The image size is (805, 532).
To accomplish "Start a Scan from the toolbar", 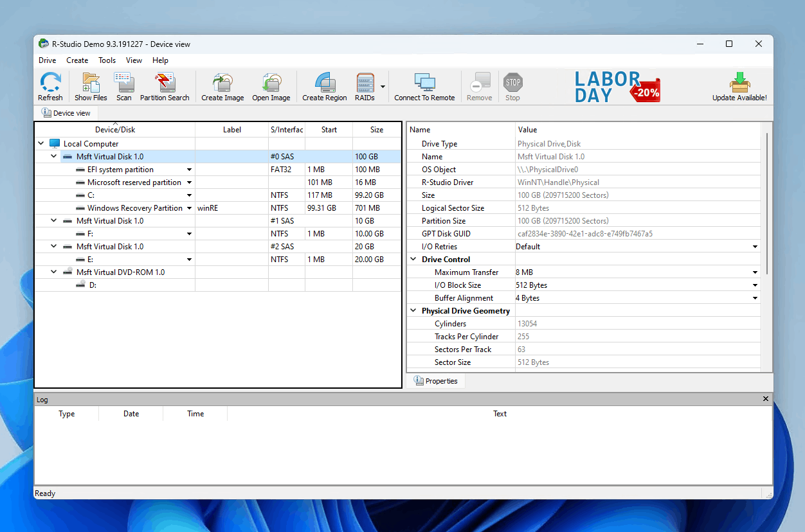I will tap(124, 86).
